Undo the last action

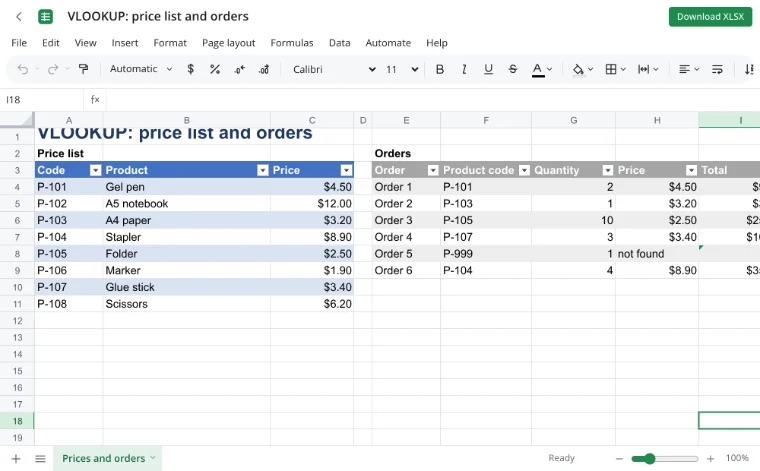(23, 69)
